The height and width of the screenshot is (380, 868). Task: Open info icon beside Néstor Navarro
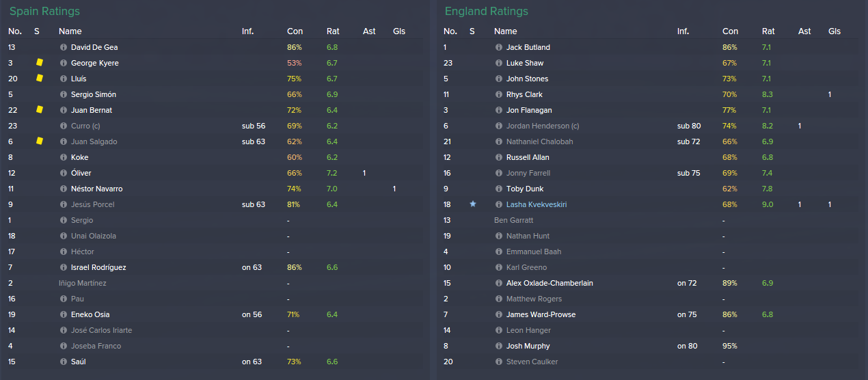pyautogui.click(x=64, y=189)
